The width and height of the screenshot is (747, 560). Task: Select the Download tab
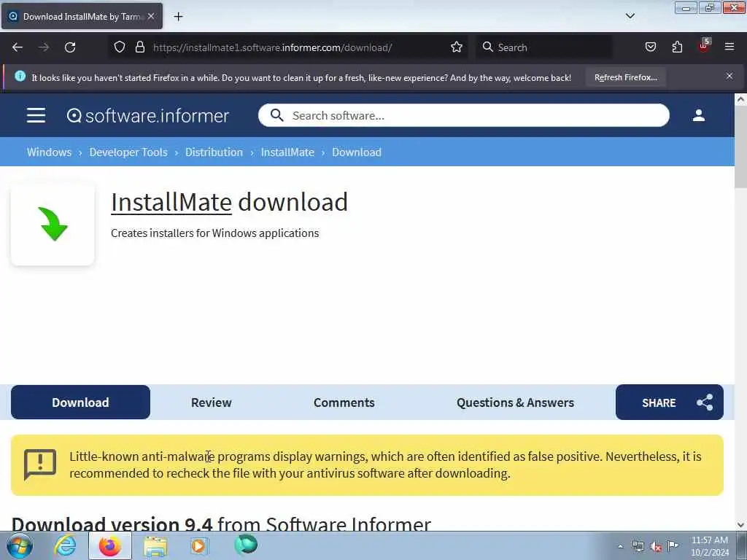(80, 402)
